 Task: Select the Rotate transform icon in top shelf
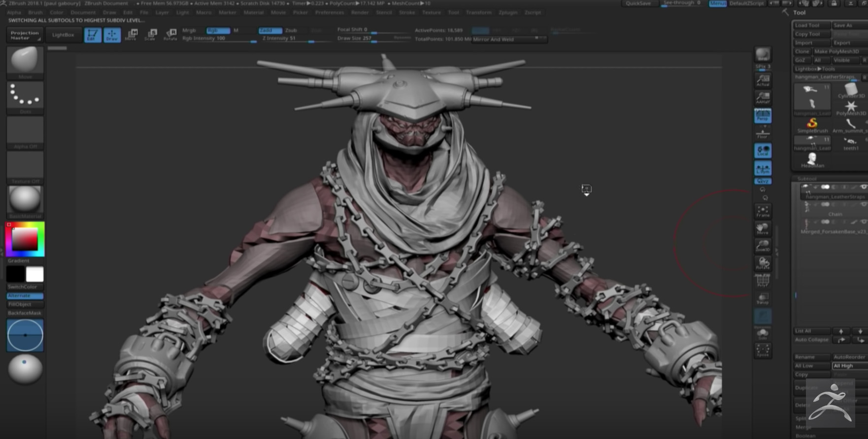[x=170, y=34]
